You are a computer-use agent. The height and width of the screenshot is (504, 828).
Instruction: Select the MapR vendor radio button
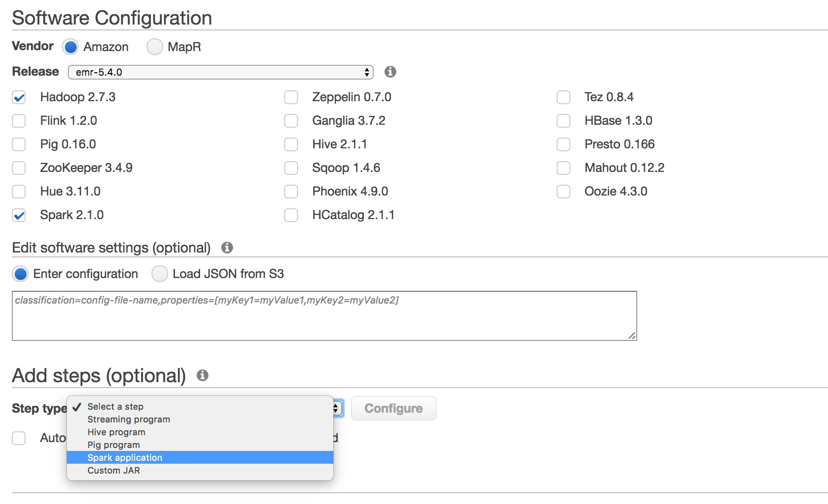click(x=154, y=47)
